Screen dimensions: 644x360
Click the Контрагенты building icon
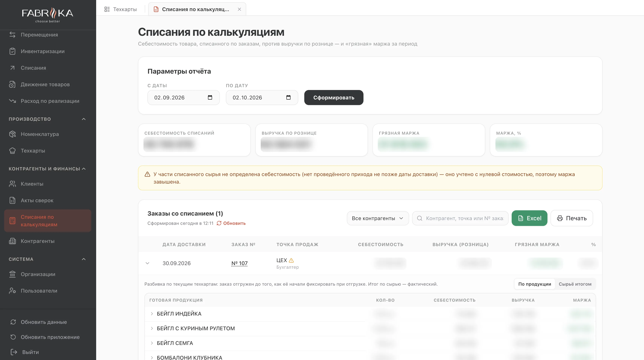[x=12, y=241]
